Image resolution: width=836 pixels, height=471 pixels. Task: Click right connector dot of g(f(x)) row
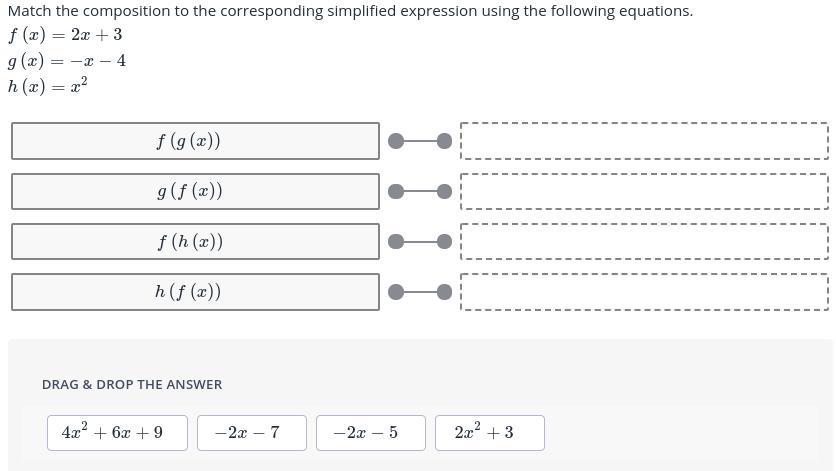point(443,191)
